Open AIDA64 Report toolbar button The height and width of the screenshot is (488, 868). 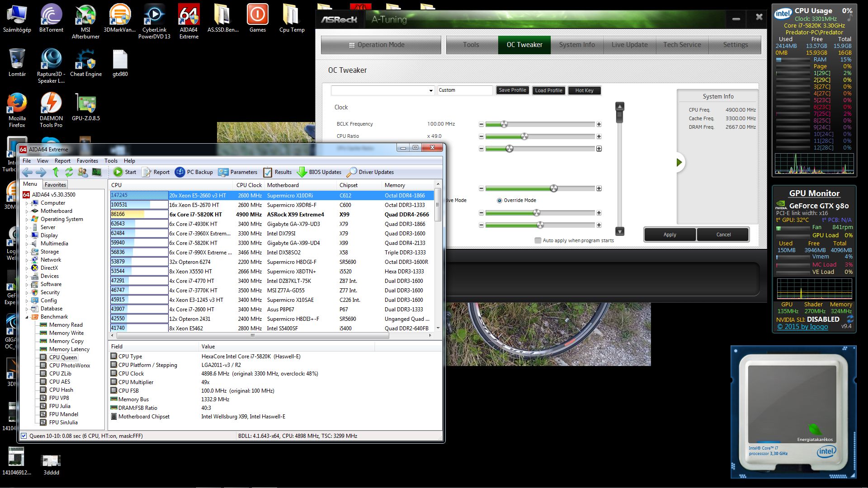pos(156,172)
